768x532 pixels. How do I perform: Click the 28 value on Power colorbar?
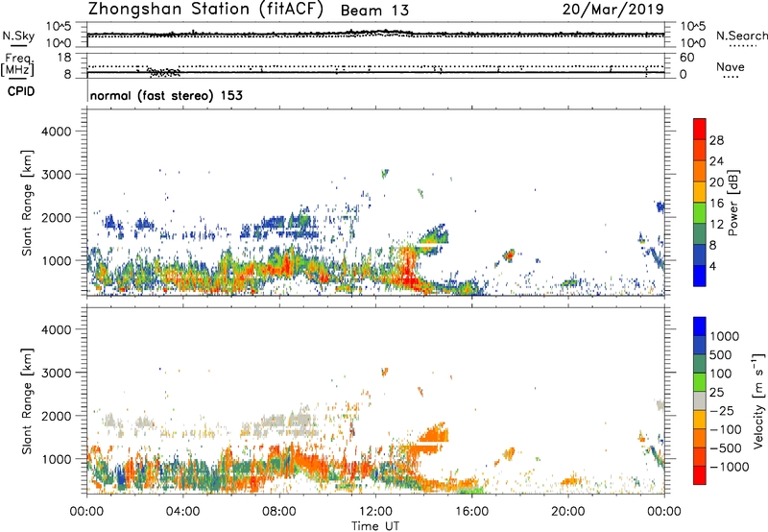(716, 140)
